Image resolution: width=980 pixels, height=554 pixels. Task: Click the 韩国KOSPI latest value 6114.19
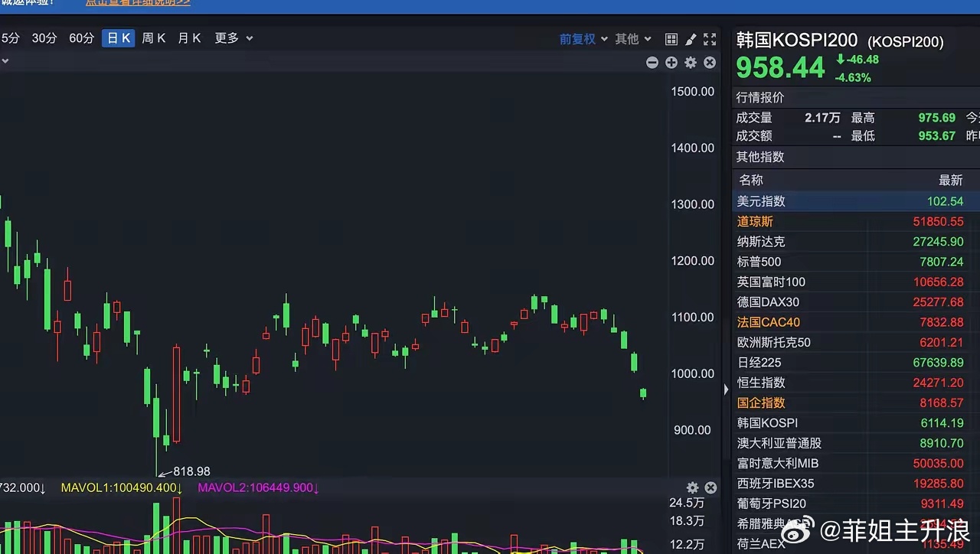pyautogui.click(x=942, y=423)
